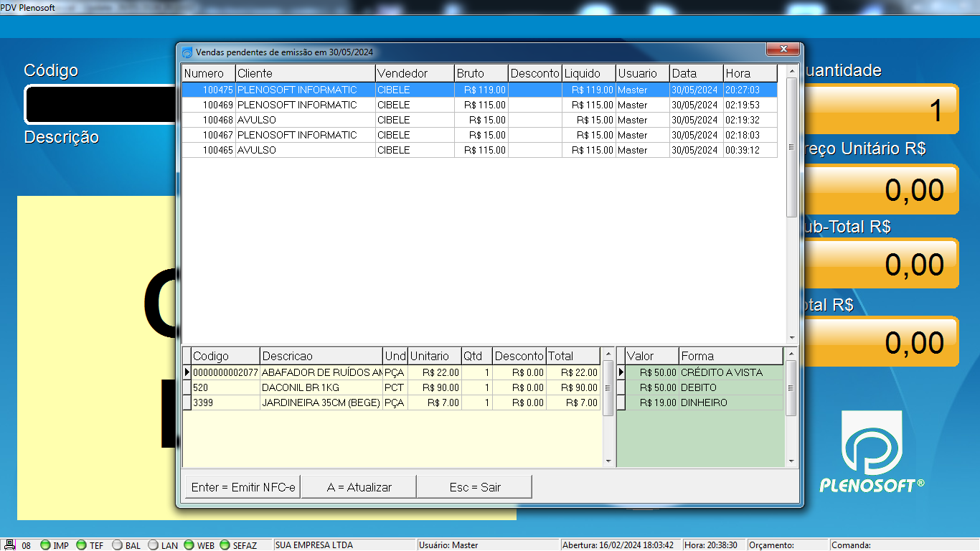Sort sales by the Cliente column header
Screen dimensions: 980x551
pos(306,73)
